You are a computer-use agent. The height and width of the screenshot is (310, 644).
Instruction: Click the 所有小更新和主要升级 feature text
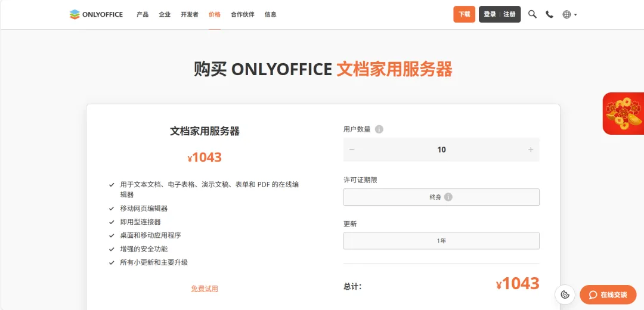[x=154, y=263]
